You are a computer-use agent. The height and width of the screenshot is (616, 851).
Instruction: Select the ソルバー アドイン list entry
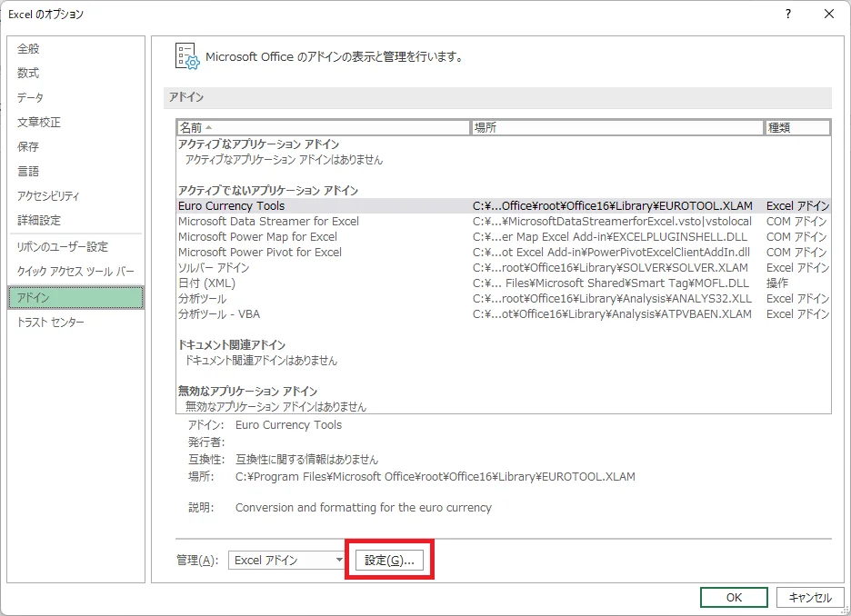click(x=214, y=268)
